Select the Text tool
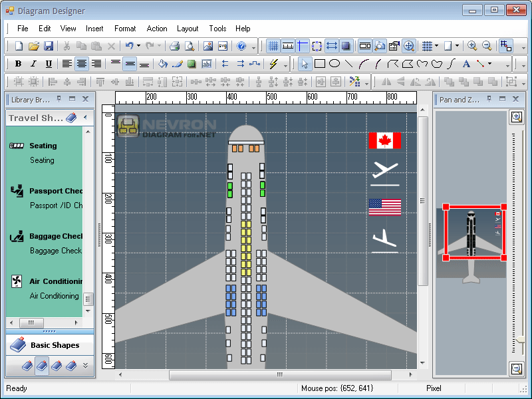 [x=465, y=63]
